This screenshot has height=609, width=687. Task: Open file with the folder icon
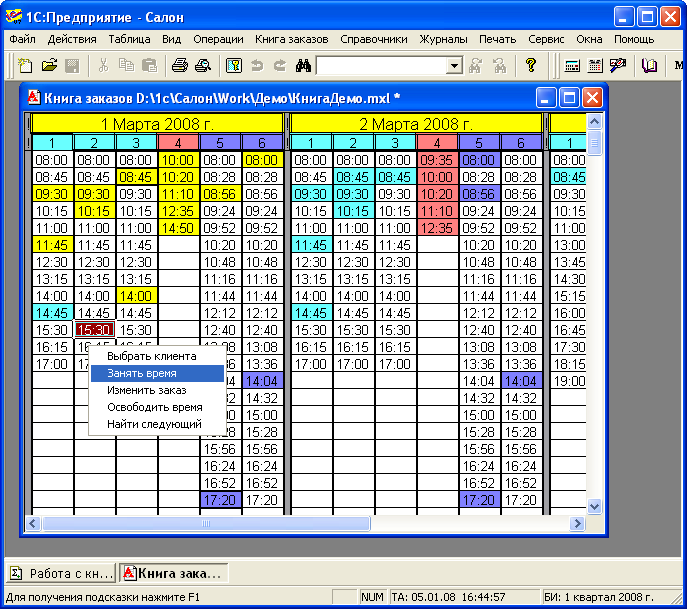pyautogui.click(x=49, y=66)
